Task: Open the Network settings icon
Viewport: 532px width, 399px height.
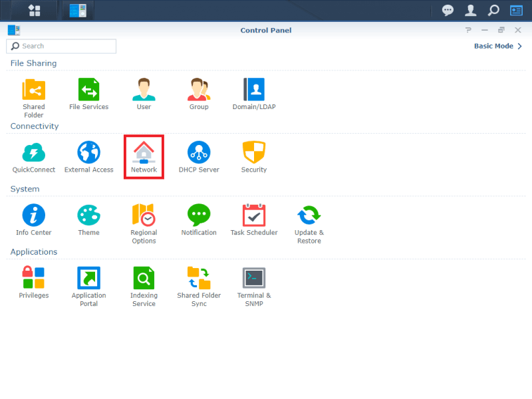Action: click(144, 153)
